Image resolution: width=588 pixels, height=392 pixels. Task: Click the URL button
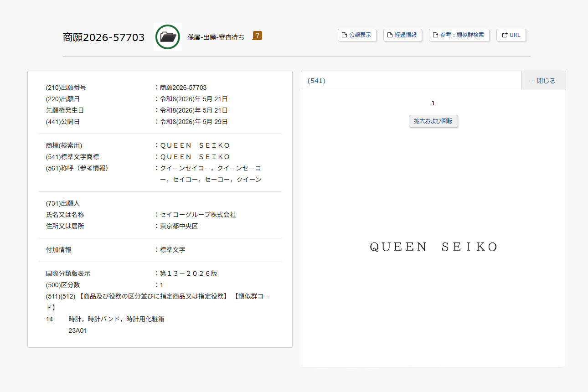pyautogui.click(x=511, y=35)
